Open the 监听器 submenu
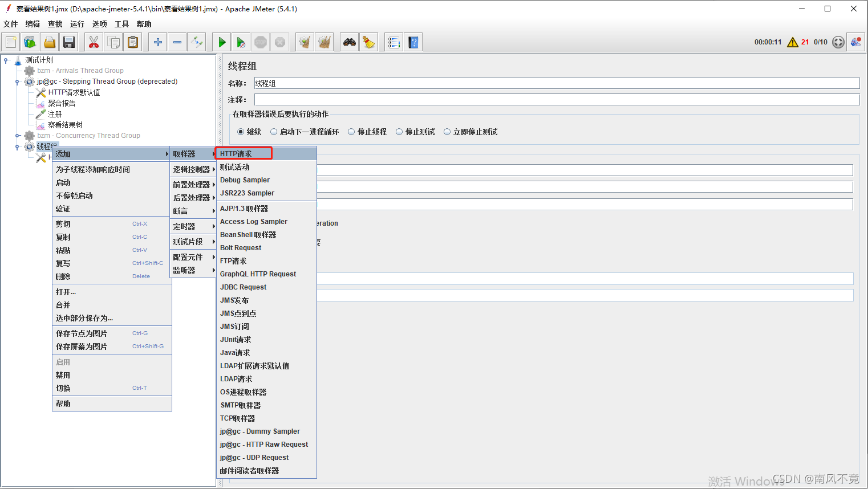 pos(193,270)
